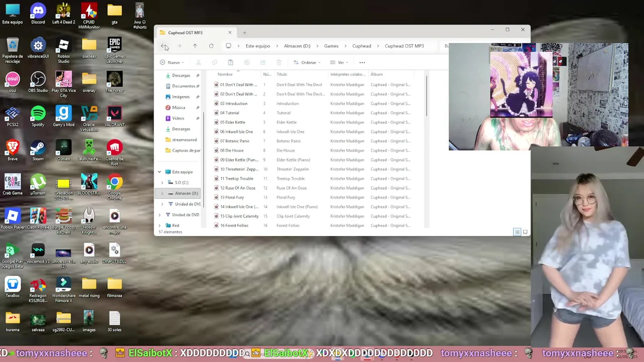Sort by the Álbum column header
Screen dimensions: 644x362
(377, 74)
